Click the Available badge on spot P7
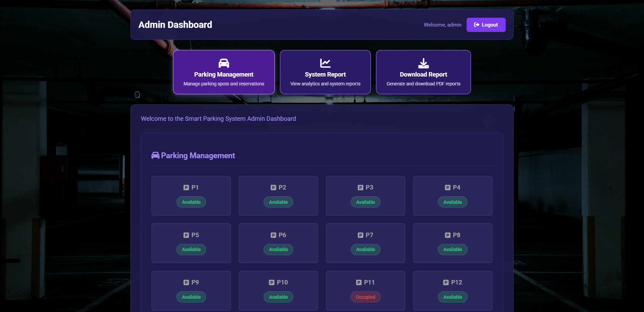Screen dimensions: 644x312 [x=365, y=249]
